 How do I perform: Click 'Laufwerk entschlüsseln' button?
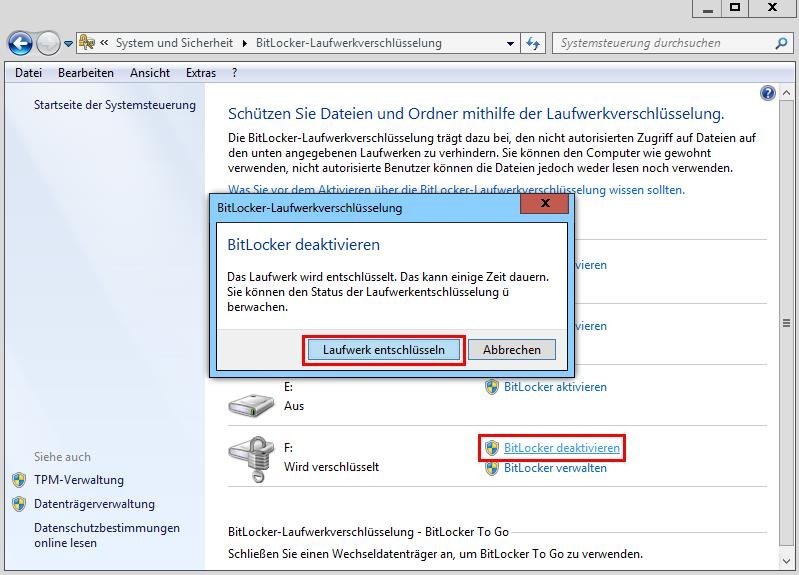[x=384, y=350]
